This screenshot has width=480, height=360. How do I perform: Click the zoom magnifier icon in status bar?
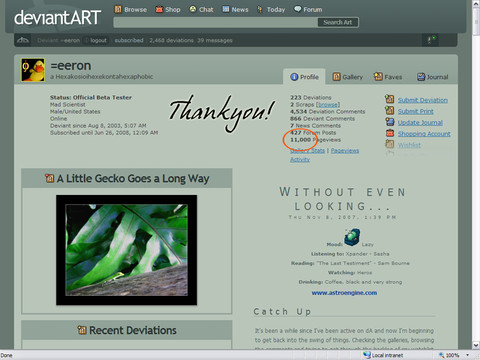point(441,355)
